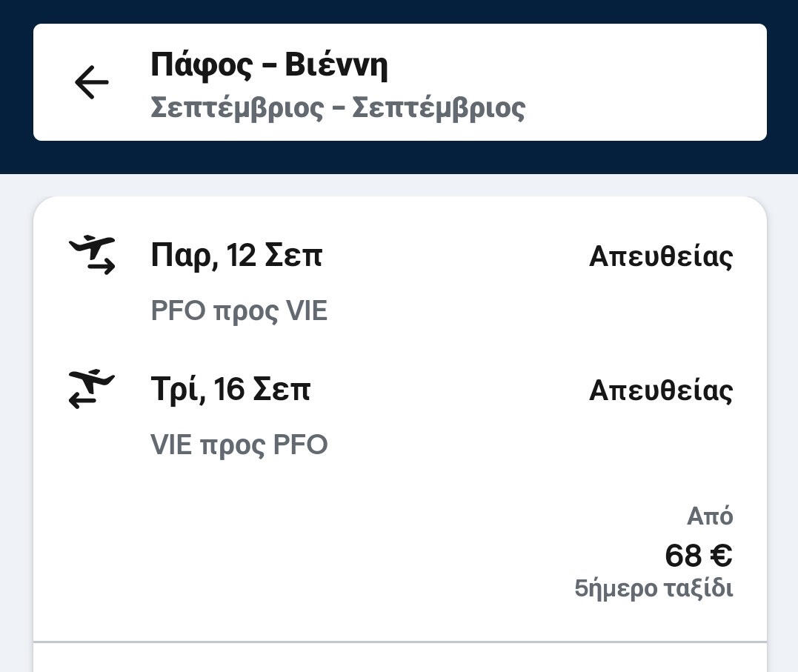Select the Τρί, 16 Σεπ return date
The height and width of the screenshot is (672, 798).
[x=230, y=390]
